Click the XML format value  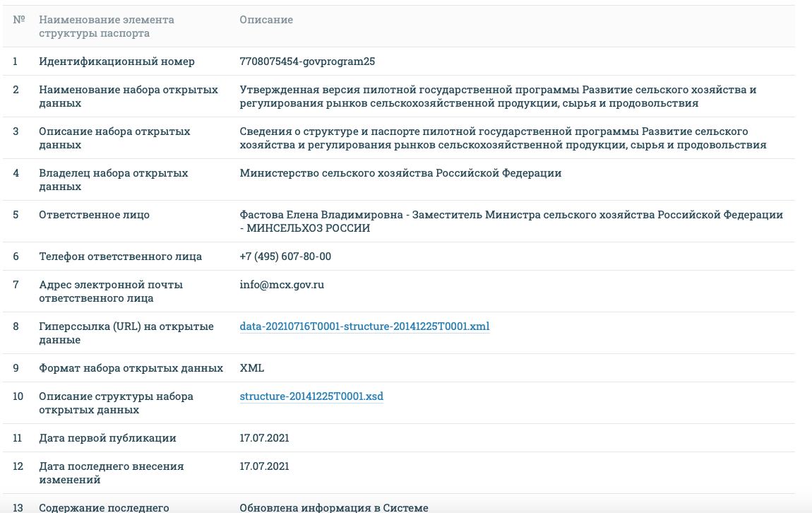252,368
